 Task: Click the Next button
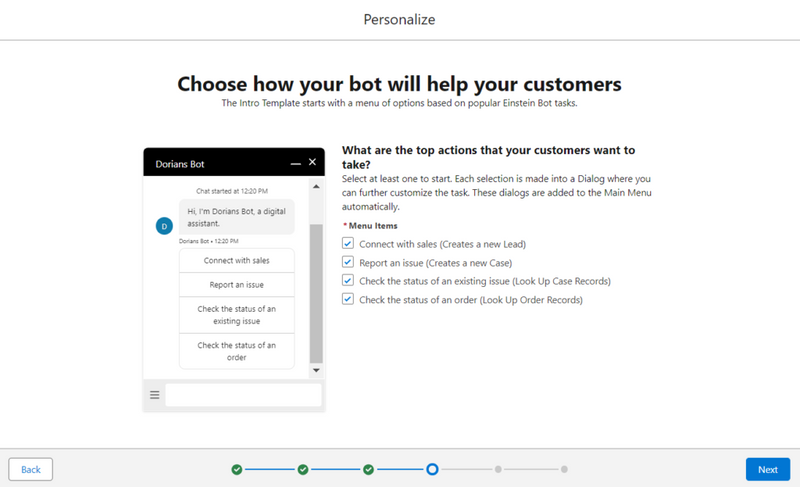(767, 469)
